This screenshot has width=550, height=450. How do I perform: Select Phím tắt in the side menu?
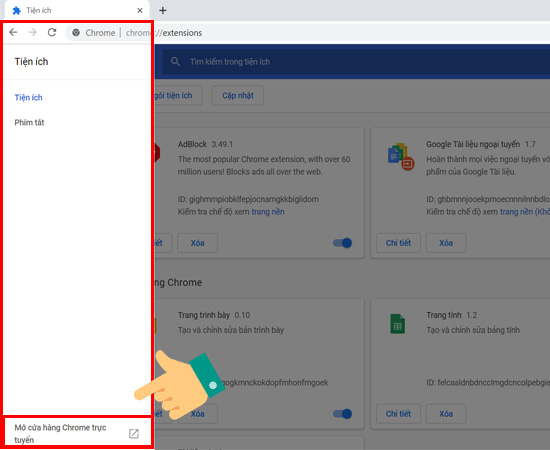pyautogui.click(x=29, y=122)
